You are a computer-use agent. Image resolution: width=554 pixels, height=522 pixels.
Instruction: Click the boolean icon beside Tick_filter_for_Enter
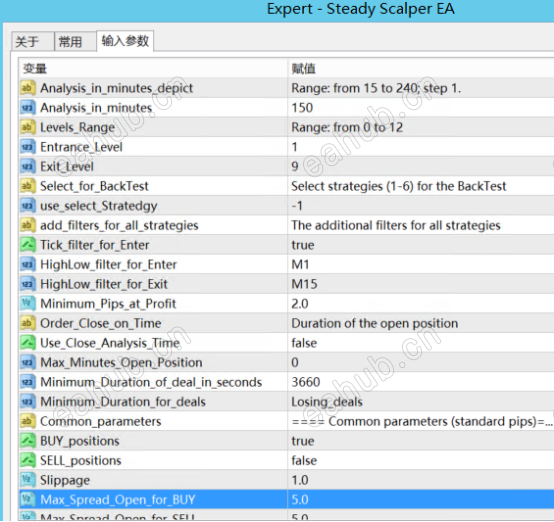pyautogui.click(x=28, y=245)
